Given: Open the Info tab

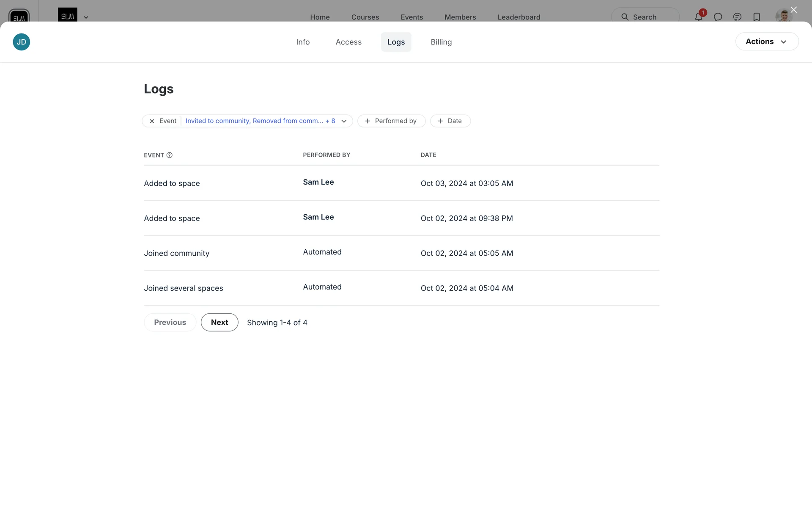Looking at the screenshot, I should 303,42.
